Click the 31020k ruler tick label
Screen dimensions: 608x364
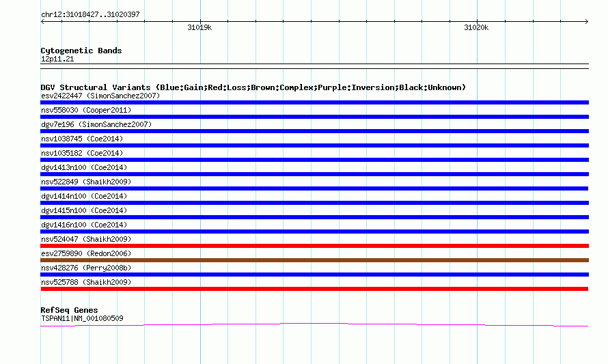point(476,27)
